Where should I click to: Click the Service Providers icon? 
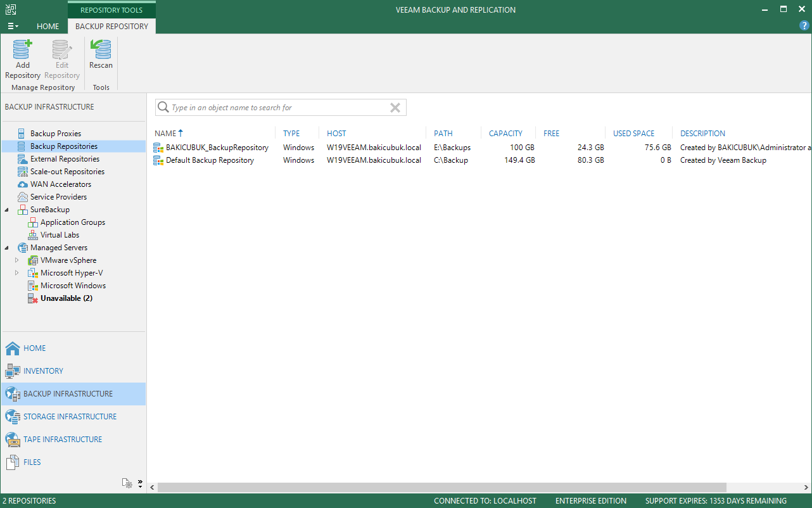[23, 197]
